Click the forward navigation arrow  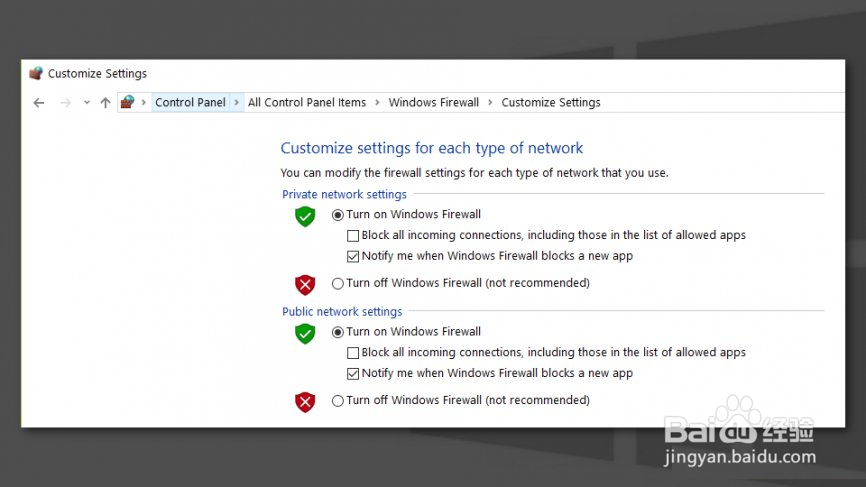click(x=65, y=102)
